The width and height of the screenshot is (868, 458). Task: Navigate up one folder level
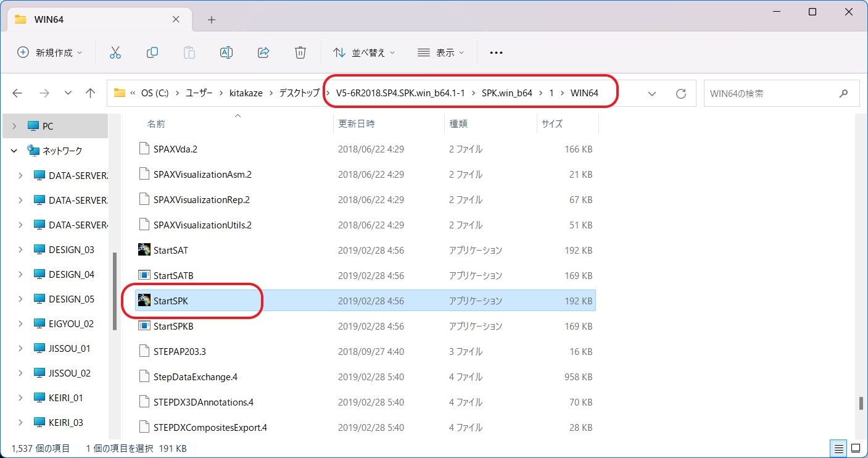91,94
